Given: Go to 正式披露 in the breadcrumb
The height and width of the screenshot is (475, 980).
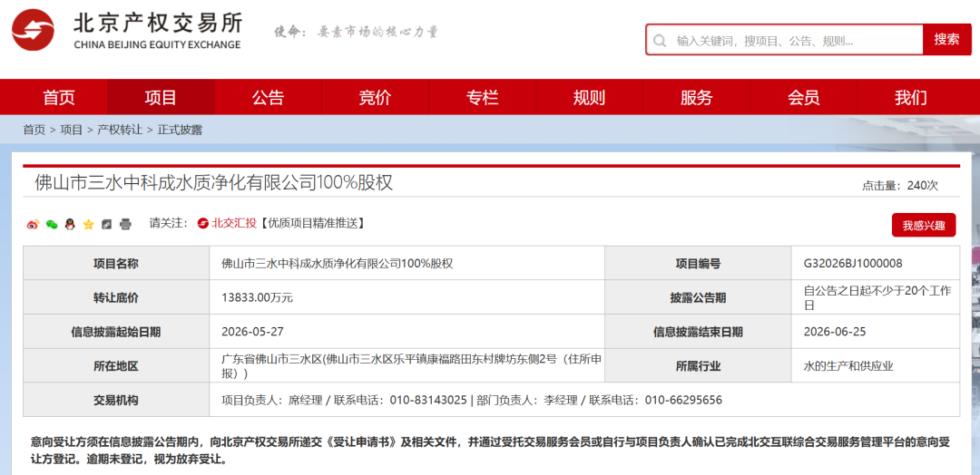Looking at the screenshot, I should pyautogui.click(x=180, y=130).
